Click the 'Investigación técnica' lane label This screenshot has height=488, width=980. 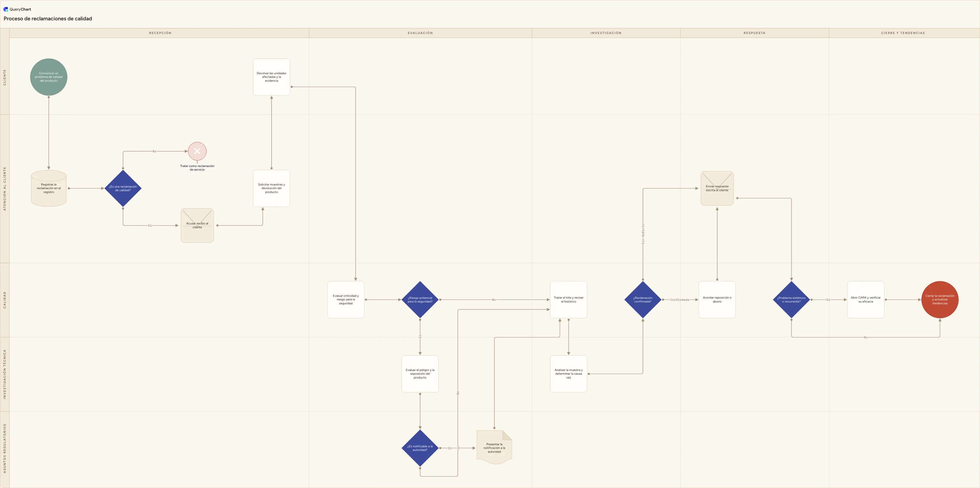[x=5, y=374]
